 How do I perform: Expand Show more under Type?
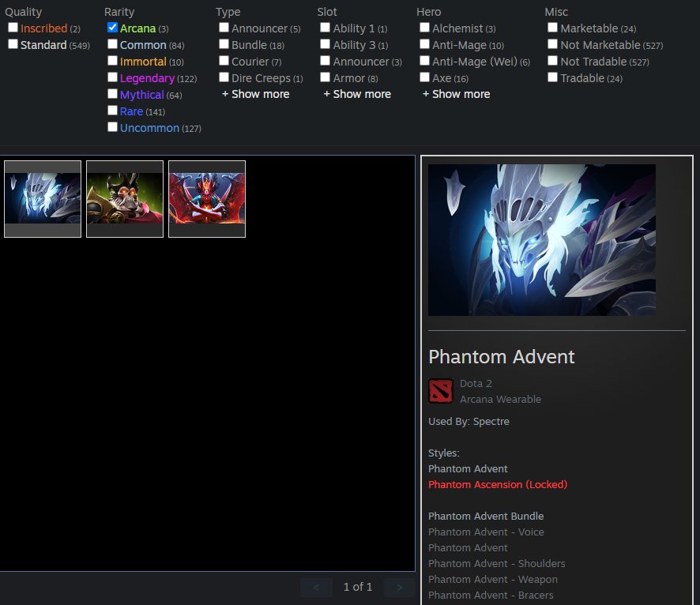click(256, 94)
